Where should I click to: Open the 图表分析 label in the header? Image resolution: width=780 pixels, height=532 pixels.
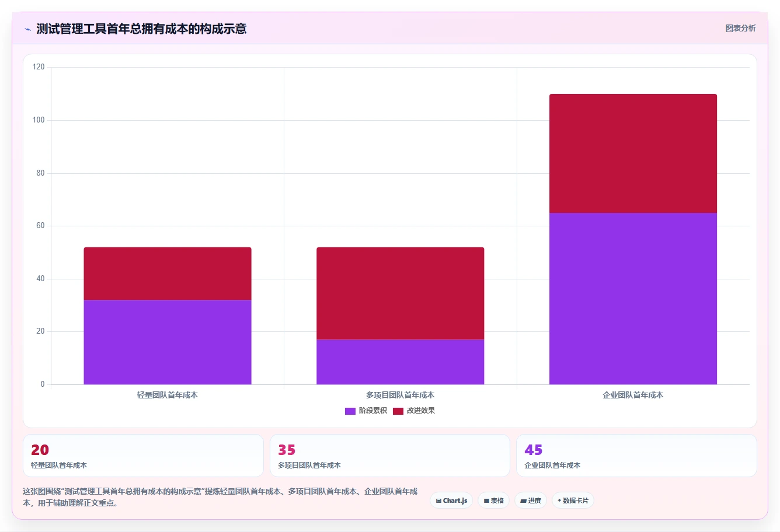[x=740, y=28]
